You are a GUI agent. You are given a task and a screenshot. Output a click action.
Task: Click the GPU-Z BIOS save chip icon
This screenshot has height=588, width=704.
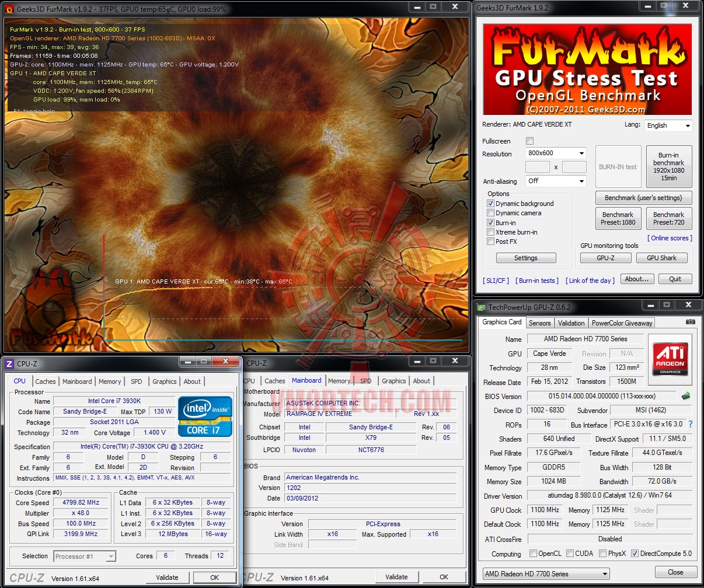coord(686,396)
